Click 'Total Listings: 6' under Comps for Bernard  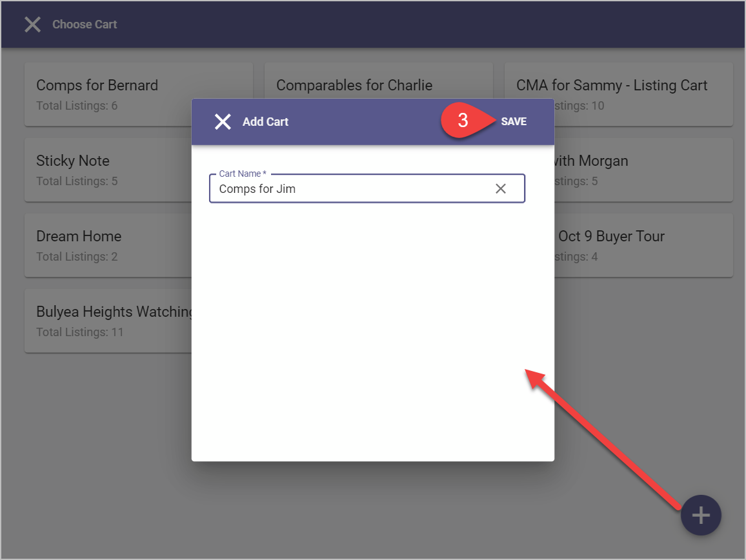(77, 106)
